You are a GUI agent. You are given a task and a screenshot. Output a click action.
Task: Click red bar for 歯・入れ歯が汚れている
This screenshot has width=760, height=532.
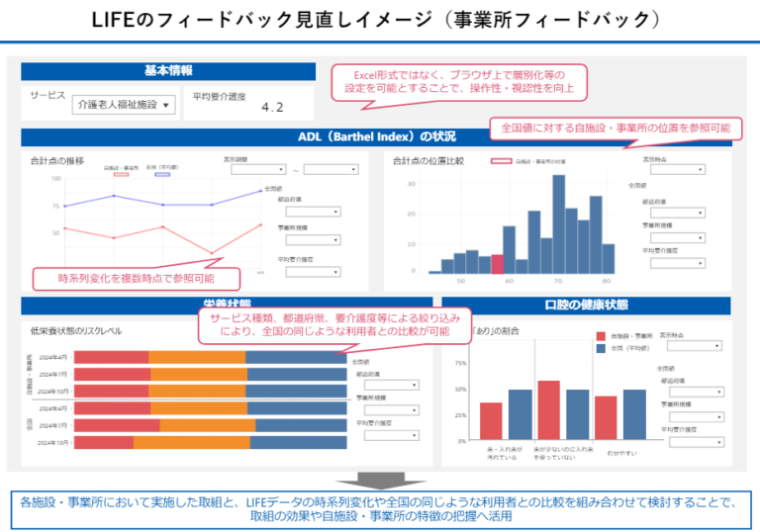point(491,421)
